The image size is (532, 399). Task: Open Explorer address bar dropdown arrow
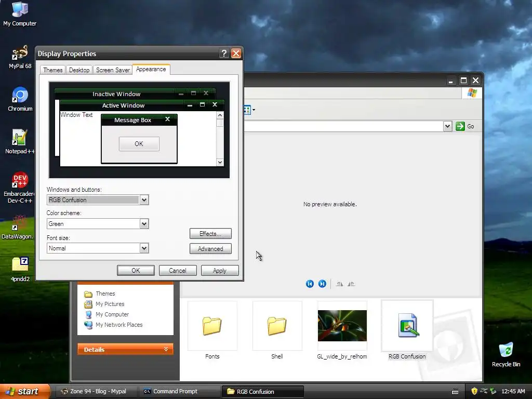point(447,126)
